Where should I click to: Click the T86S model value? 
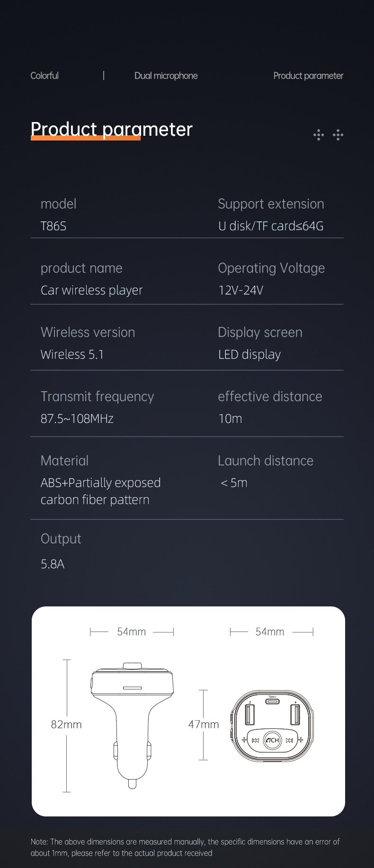point(53,226)
